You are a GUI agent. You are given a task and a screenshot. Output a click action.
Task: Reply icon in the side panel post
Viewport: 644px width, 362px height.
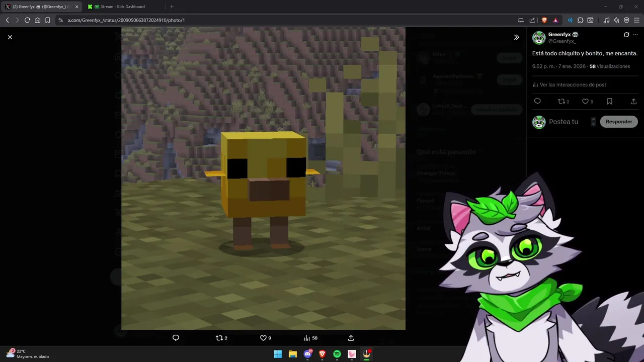point(537,101)
